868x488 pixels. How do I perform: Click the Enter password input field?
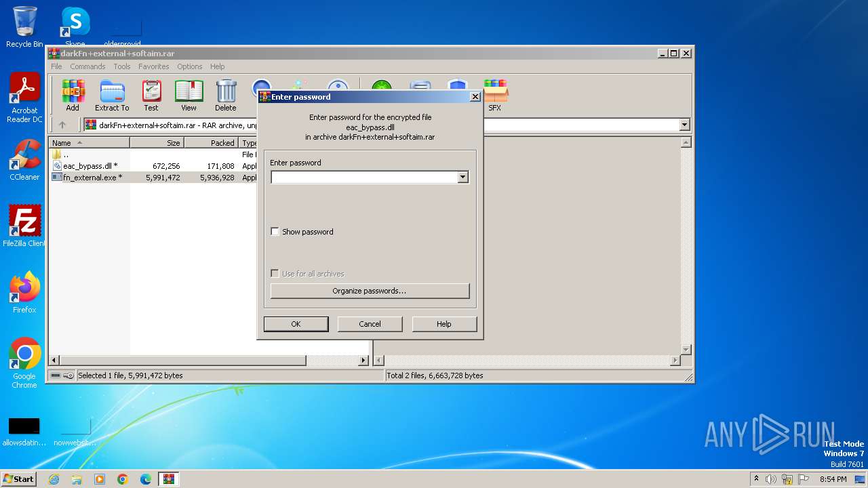tap(364, 177)
